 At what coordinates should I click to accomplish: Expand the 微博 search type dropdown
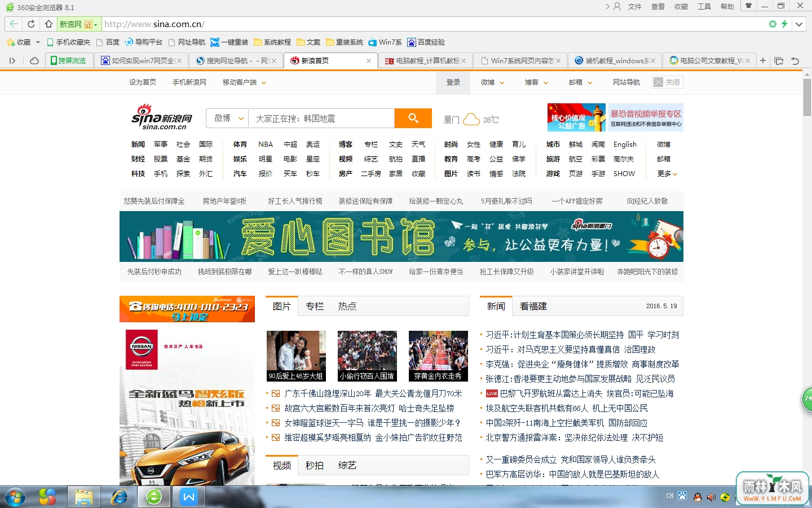tap(241, 119)
